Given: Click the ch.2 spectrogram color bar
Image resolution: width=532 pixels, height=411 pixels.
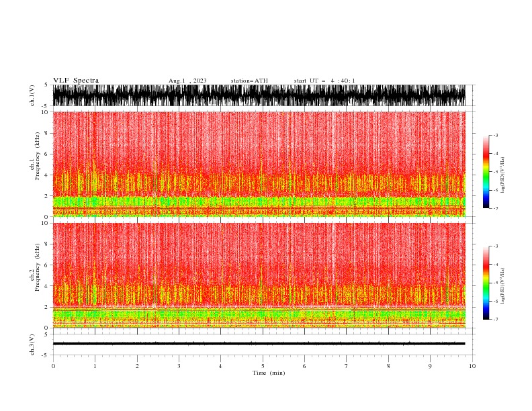Looking at the screenshot, I should tap(486, 283).
